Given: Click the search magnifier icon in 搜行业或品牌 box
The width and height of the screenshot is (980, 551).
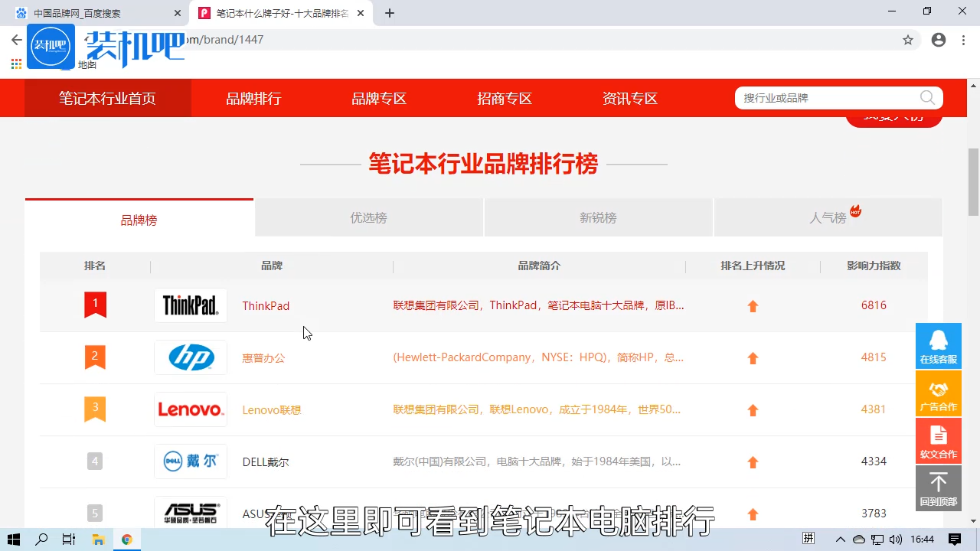Looking at the screenshot, I should click(x=926, y=98).
